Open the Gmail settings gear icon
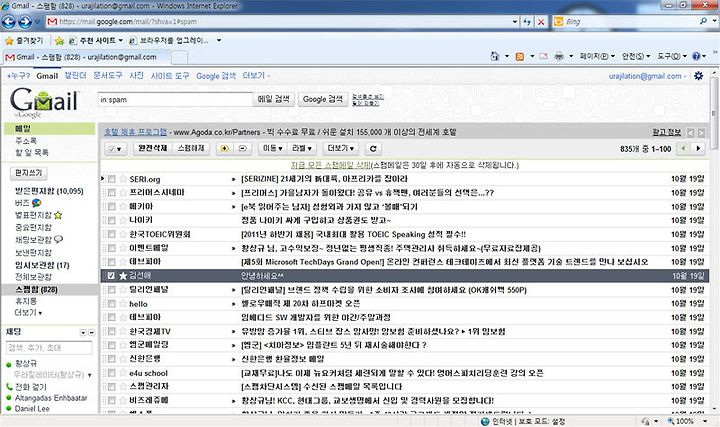Viewport: 720px width, 427px height. coord(698,76)
